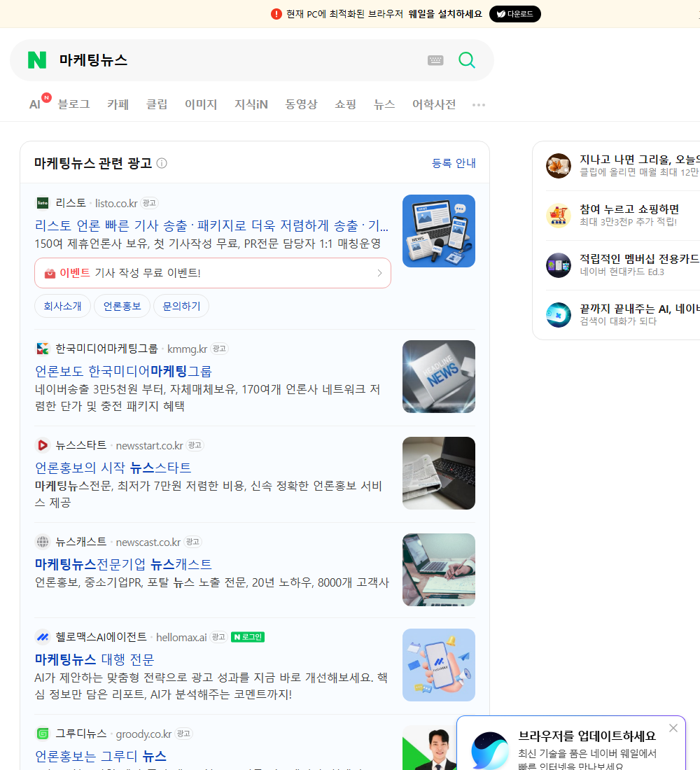This screenshot has width=700, height=770.
Task: Open the newspaper and laptop thumbnail
Action: [439, 473]
